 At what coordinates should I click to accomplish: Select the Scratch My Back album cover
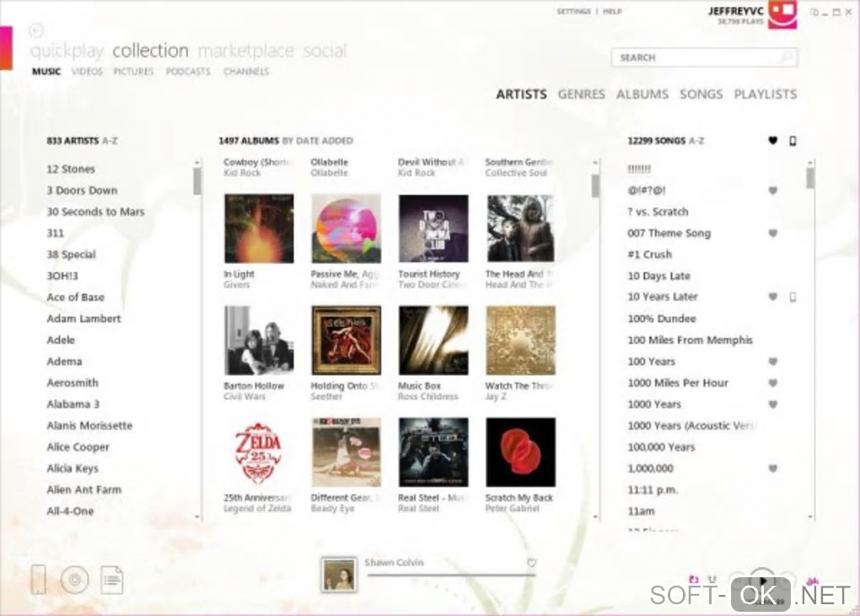tap(520, 453)
